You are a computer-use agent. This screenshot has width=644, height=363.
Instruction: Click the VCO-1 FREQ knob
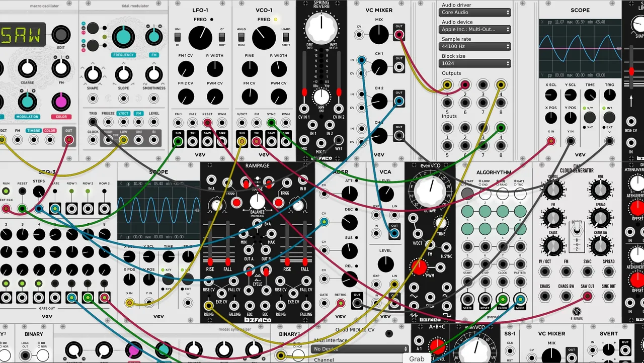tap(264, 38)
